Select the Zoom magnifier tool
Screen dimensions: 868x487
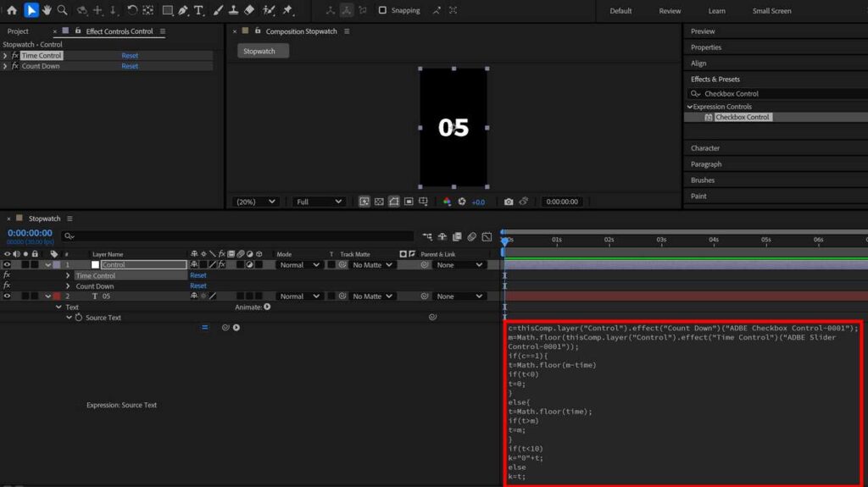point(63,10)
